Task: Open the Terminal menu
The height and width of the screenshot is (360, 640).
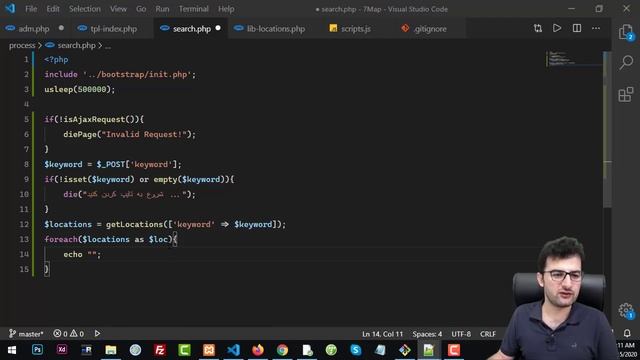Action: (193, 9)
